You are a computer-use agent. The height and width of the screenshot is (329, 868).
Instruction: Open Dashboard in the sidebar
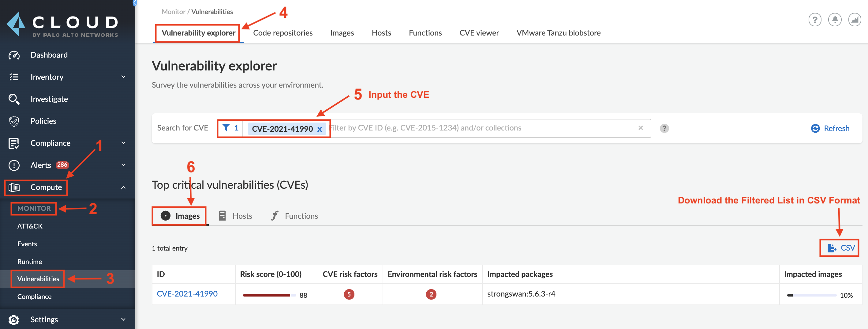[x=49, y=55]
